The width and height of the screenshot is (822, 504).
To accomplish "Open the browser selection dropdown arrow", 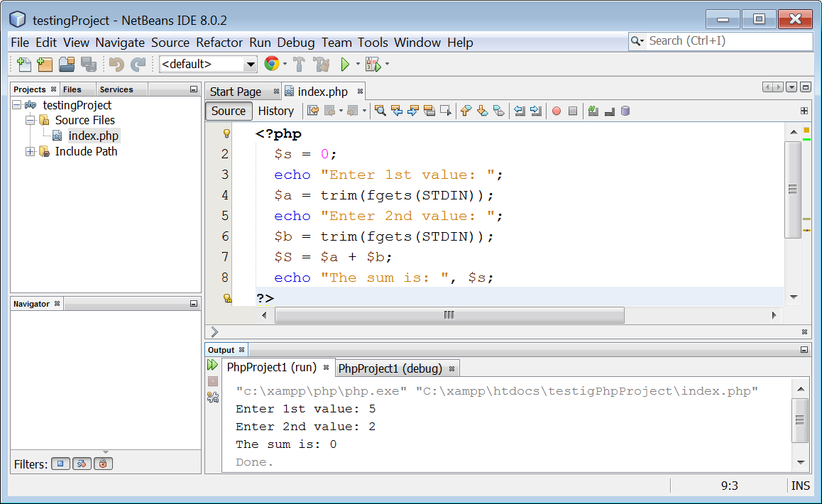I will 285,64.
